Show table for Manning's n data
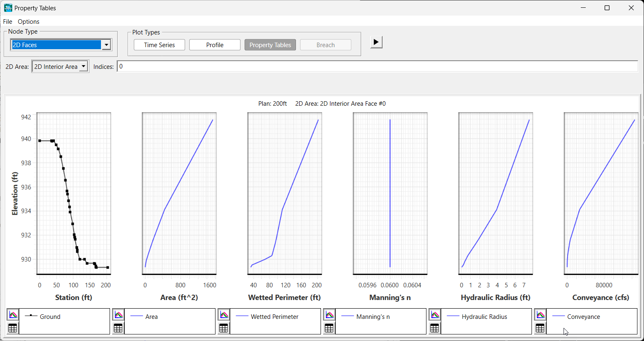Viewport: 644px width, 341px height. pos(330,328)
